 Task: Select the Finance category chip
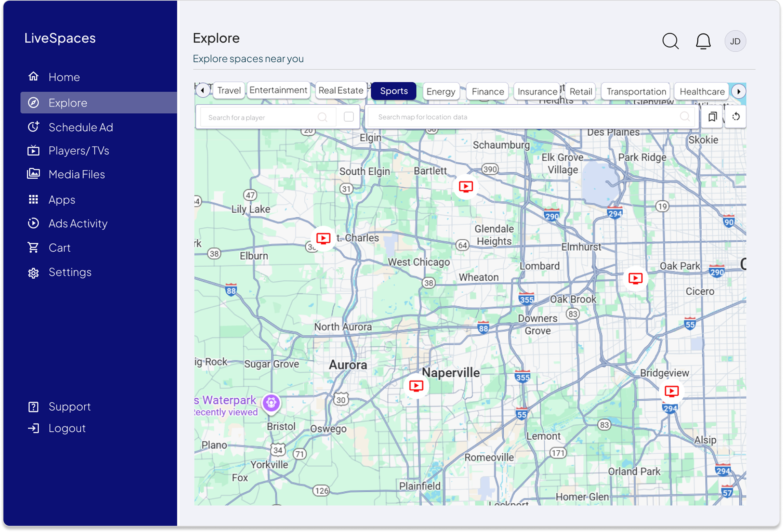(487, 92)
